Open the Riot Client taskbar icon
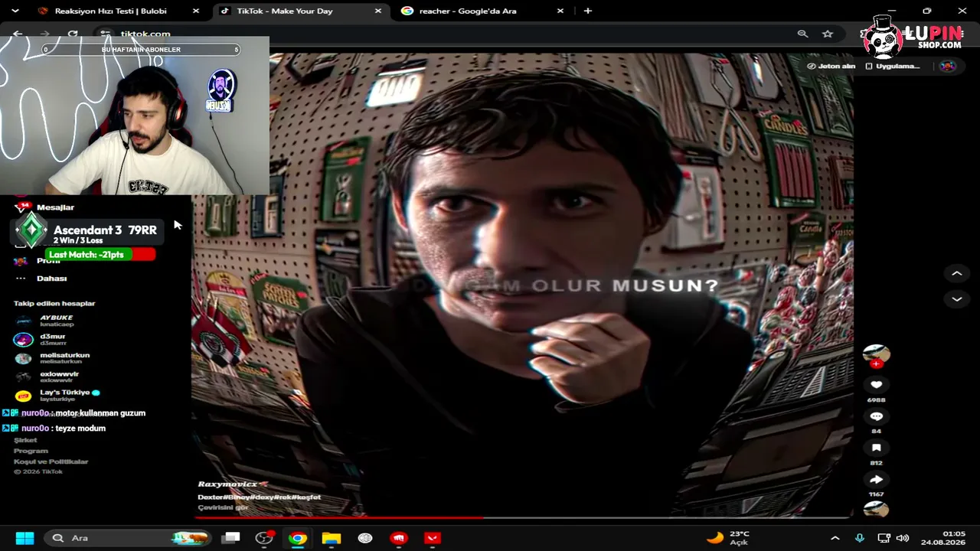 coord(399,538)
